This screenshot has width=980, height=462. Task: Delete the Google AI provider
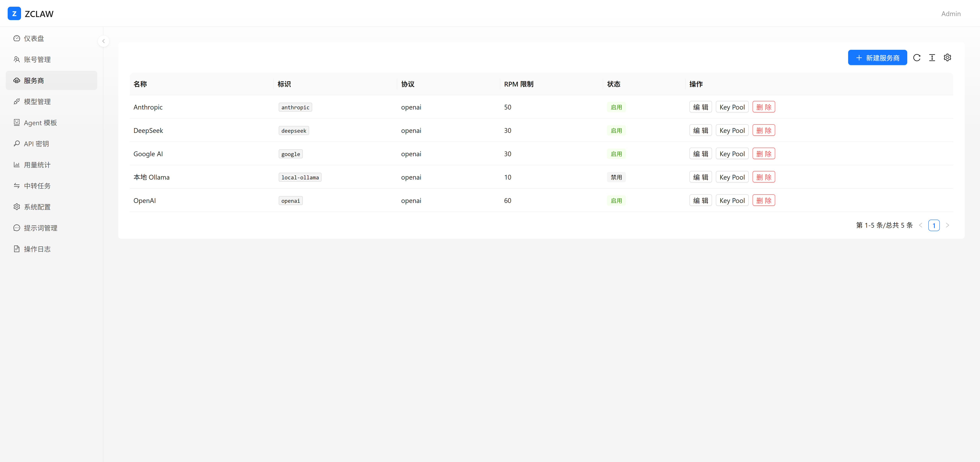(x=763, y=154)
